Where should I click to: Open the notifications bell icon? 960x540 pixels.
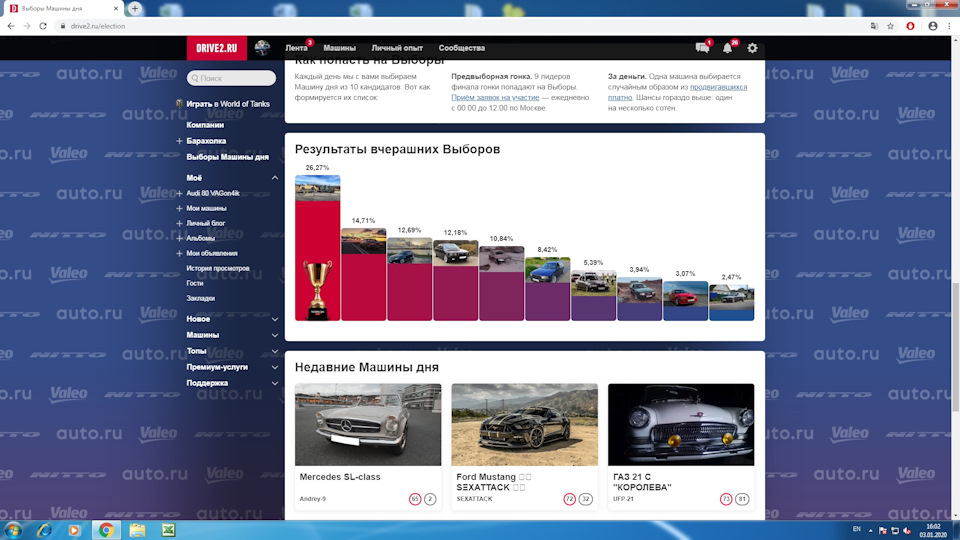coord(727,48)
